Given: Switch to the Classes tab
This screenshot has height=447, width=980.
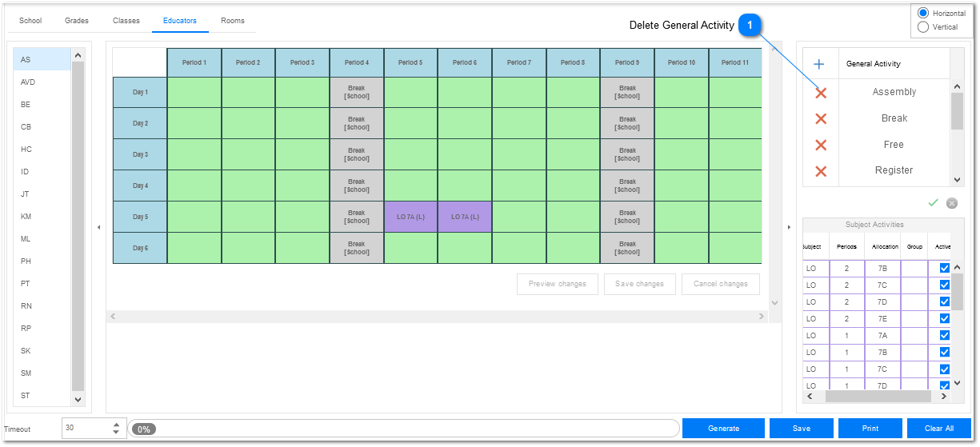Looking at the screenshot, I should 126,21.
